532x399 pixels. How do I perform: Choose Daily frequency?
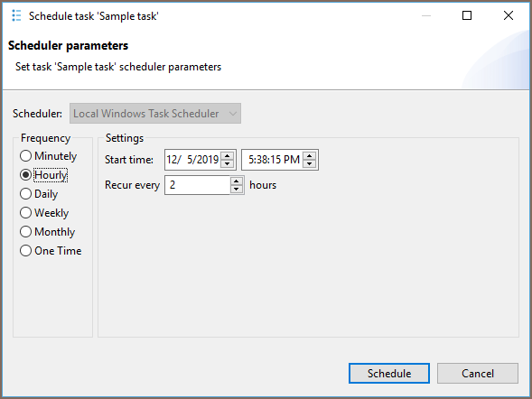coord(39,194)
